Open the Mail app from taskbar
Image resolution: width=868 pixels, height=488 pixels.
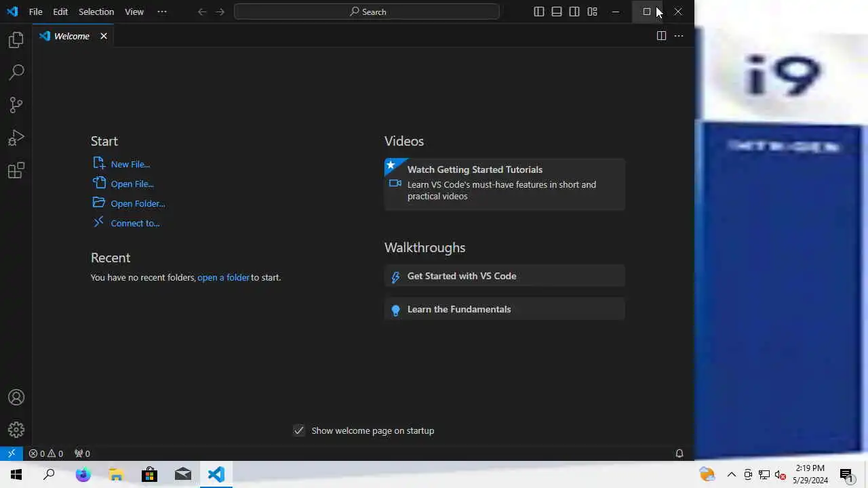coord(183,474)
